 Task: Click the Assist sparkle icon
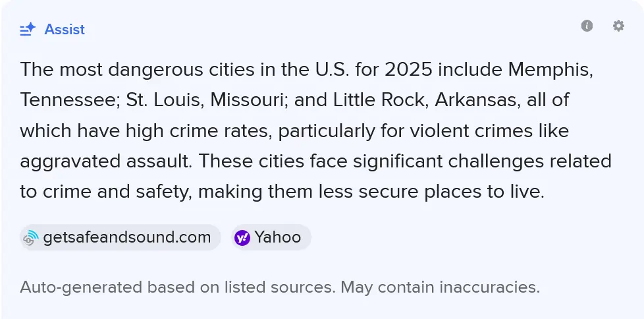28,30
